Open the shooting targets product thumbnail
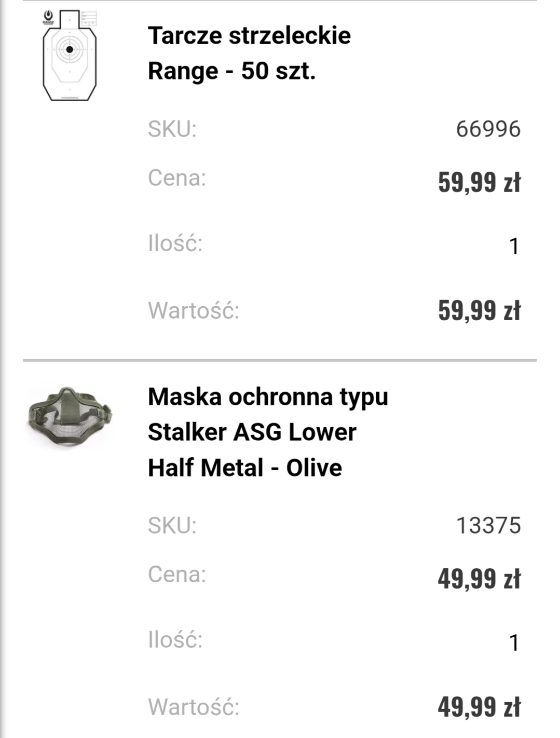Viewport: 560px width, 738px height. click(70, 56)
